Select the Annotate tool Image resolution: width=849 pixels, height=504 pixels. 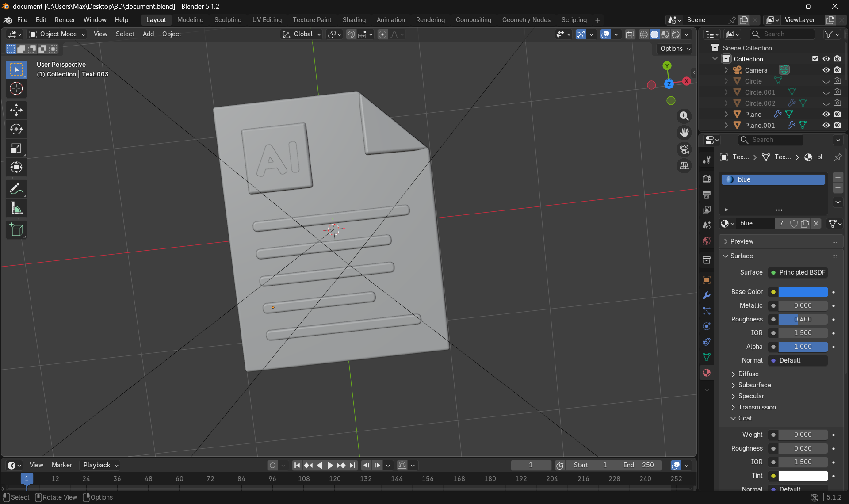tap(16, 189)
